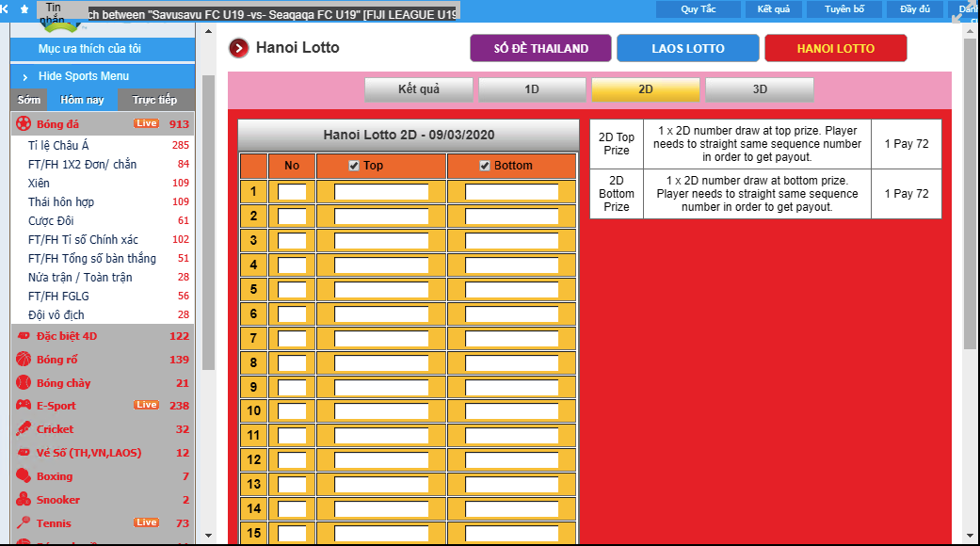The height and width of the screenshot is (546, 980).
Task: Collapse the Hide Sports Menu chevron
Action: pyautogui.click(x=24, y=76)
